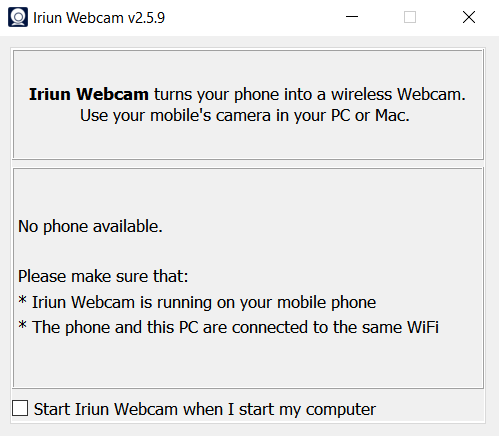
Task: Minimize the Iriun Webcam window
Action: pos(352,17)
